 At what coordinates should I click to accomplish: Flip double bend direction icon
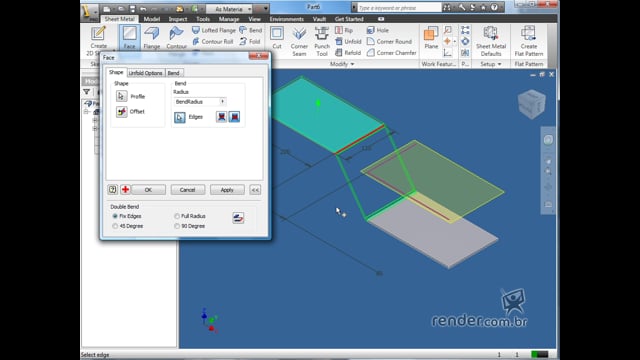pyautogui.click(x=238, y=218)
